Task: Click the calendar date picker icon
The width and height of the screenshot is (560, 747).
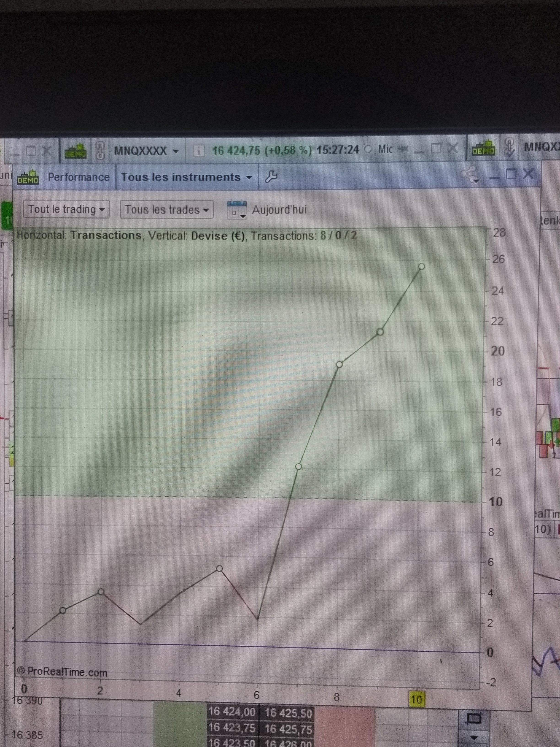Action: tap(237, 210)
